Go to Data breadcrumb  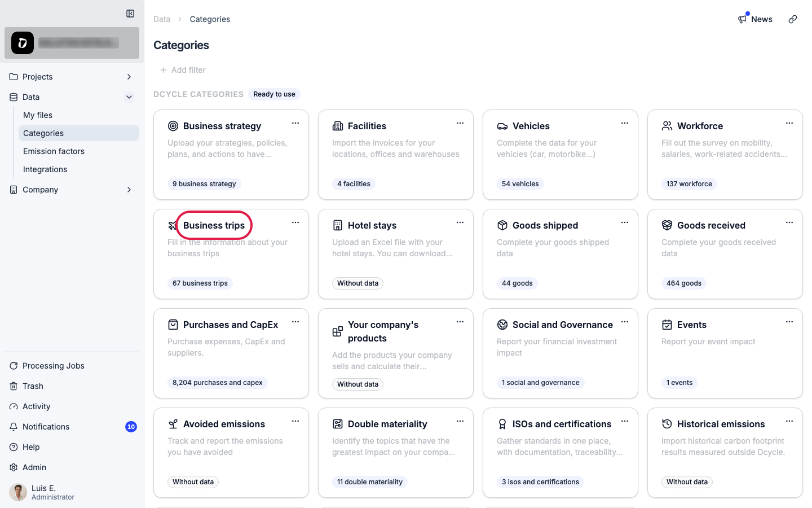[162, 19]
